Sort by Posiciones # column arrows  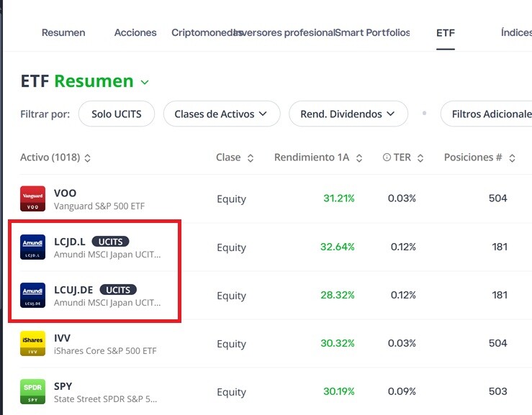tap(512, 158)
